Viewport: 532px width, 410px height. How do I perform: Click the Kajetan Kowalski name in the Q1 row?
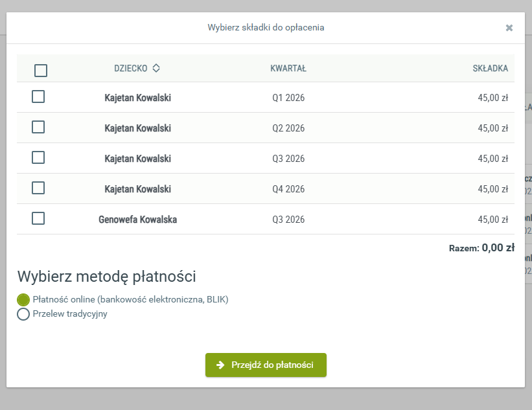tap(137, 98)
